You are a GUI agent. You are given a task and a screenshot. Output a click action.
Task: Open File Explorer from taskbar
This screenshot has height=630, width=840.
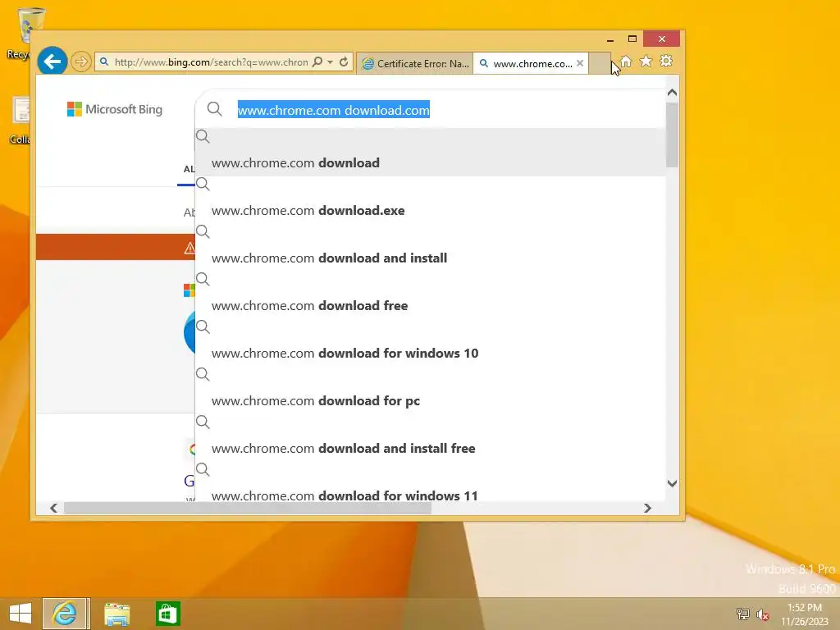click(116, 614)
